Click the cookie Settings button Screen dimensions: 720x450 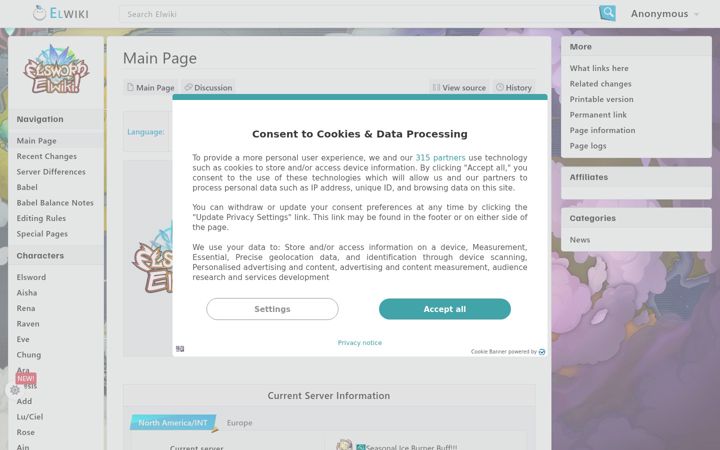pos(272,309)
